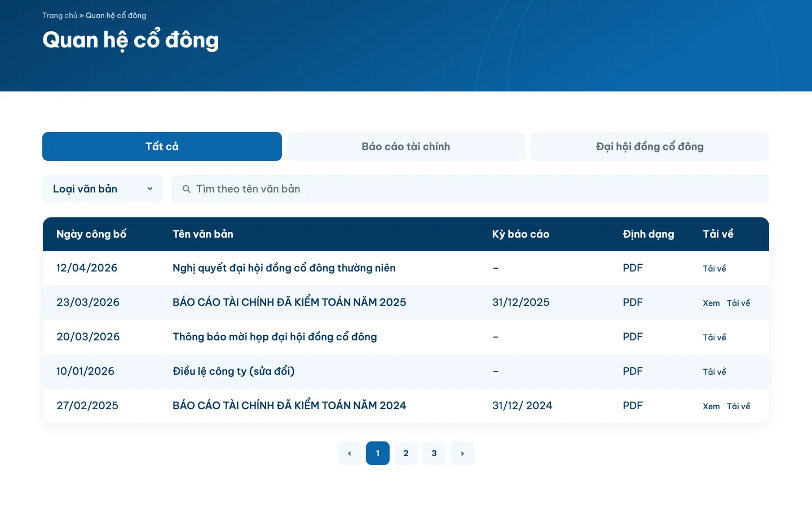
Task: Click the Quan hệ cổ đông page heading
Action: 131,40
